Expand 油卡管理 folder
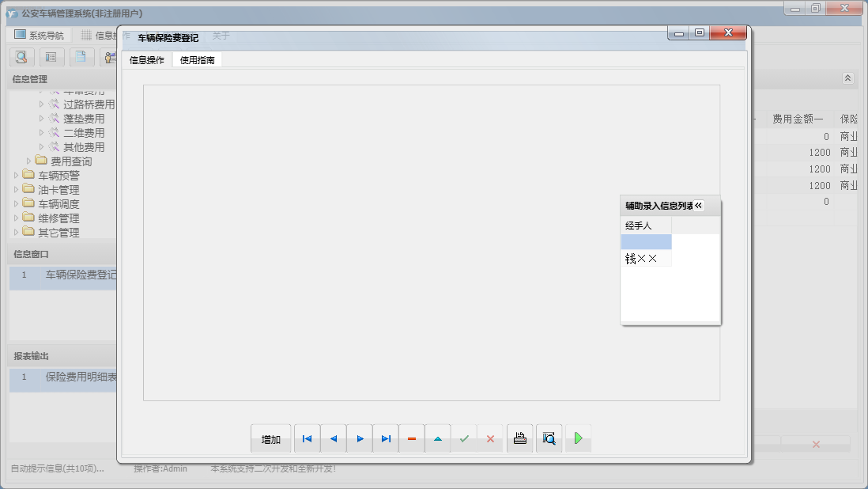 click(x=16, y=189)
